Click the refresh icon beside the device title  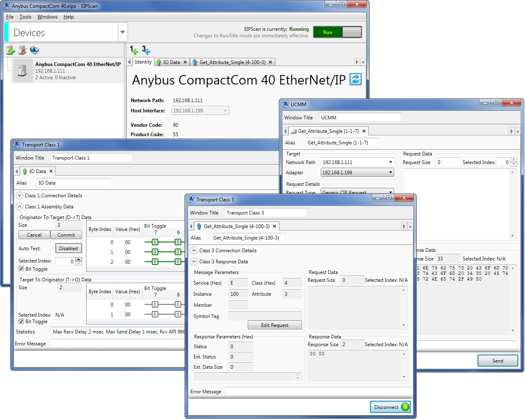pos(355,79)
